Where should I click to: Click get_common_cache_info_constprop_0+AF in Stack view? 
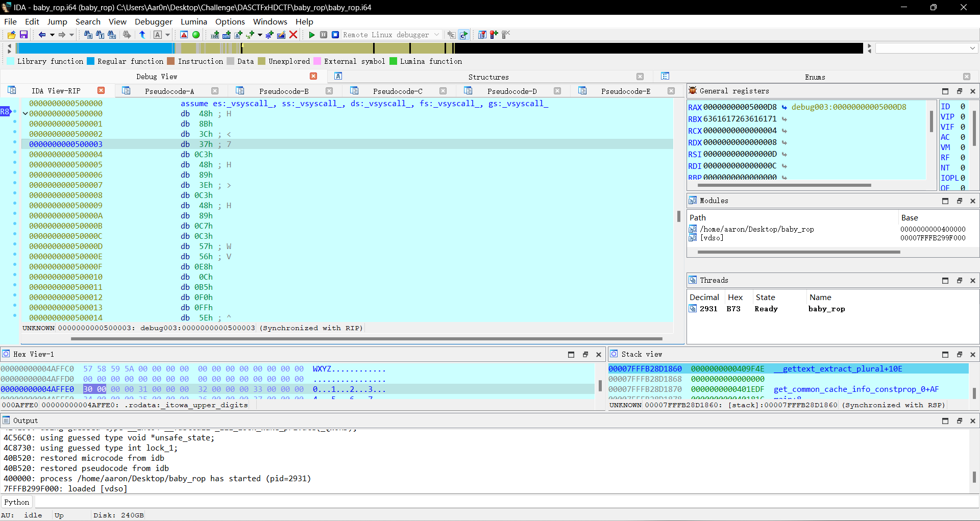(856, 389)
